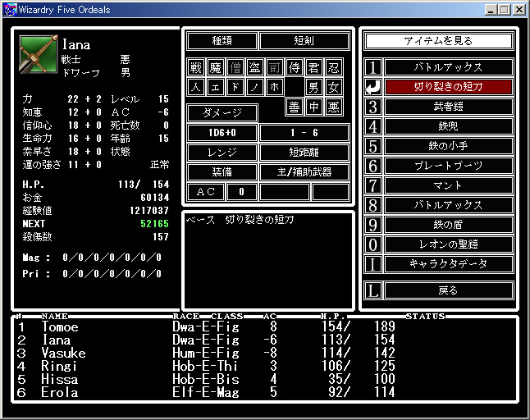This screenshot has width=530, height=420.
Task: Select the 戦 fighter class indicator
Action: point(196,67)
